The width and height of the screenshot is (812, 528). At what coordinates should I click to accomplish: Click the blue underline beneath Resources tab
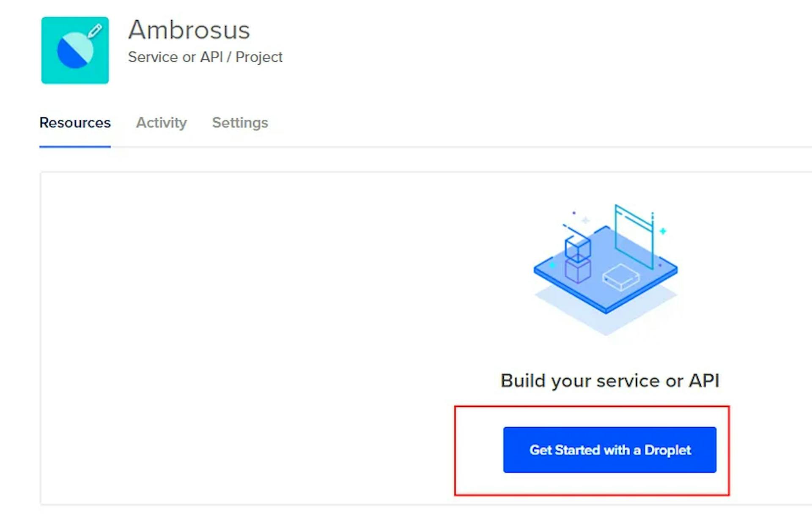[75, 146]
